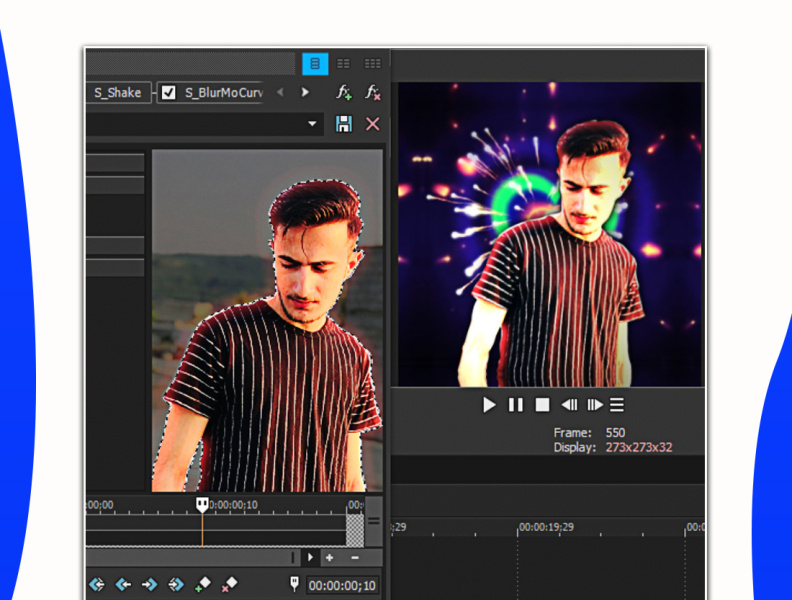Play the video preview

click(x=489, y=405)
